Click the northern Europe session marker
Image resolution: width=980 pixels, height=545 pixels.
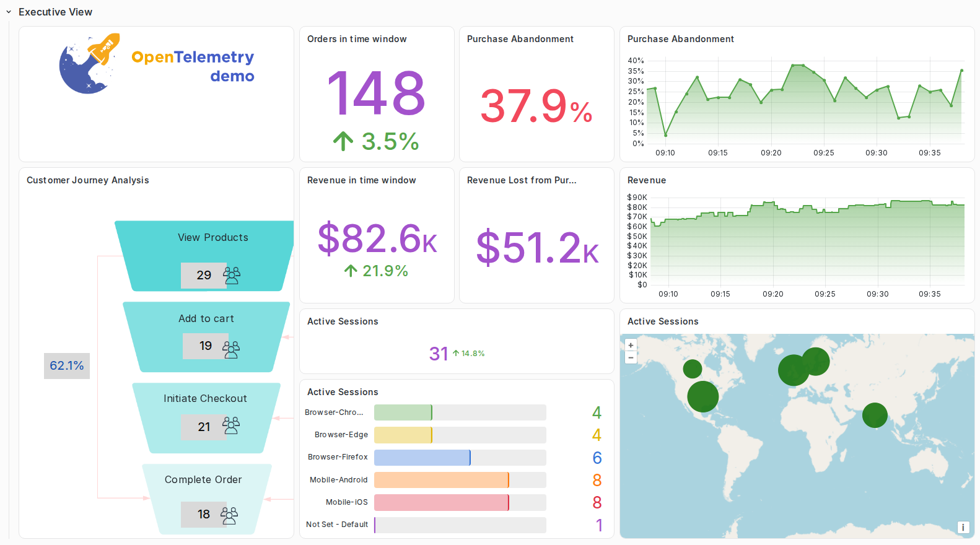pyautogui.click(x=816, y=361)
